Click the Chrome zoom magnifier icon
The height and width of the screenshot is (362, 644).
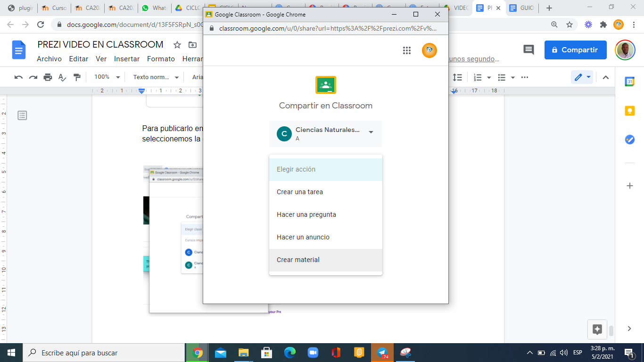tap(555, 25)
